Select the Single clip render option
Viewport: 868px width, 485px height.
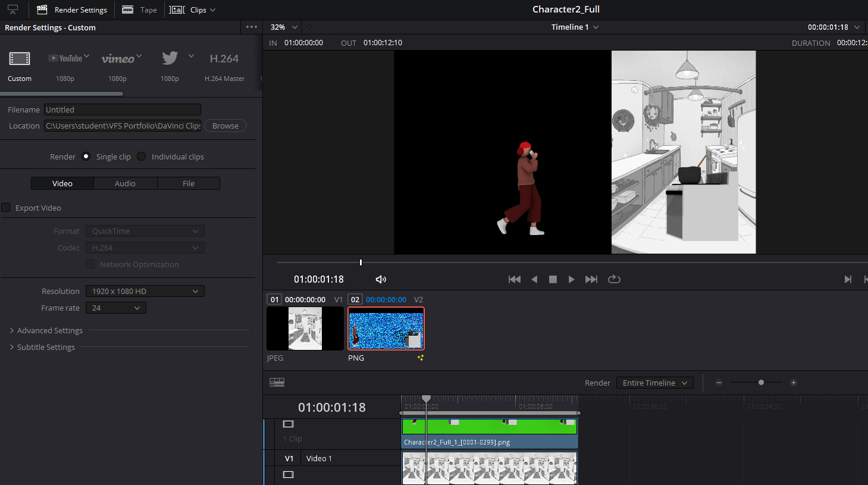click(86, 157)
